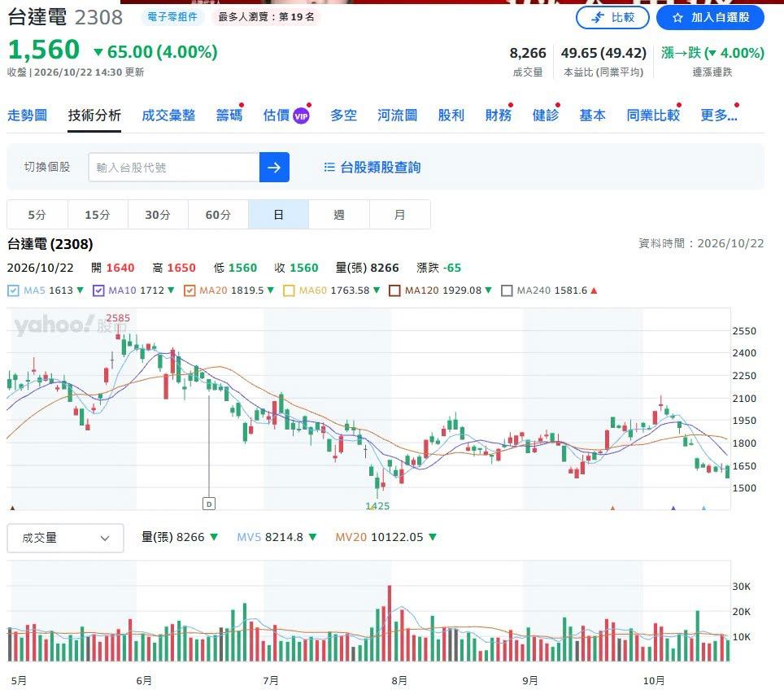Image resolution: width=784 pixels, height=694 pixels.
Task: Select the 15分 interval
Action: point(98,215)
